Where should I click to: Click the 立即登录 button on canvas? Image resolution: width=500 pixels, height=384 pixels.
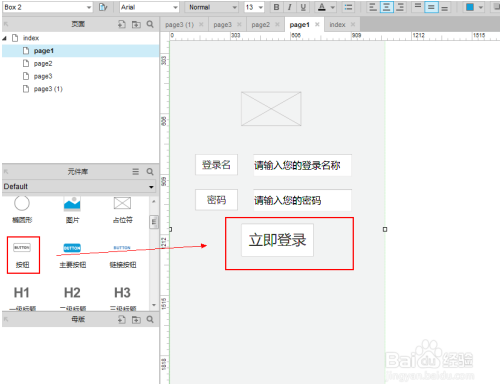(x=277, y=240)
